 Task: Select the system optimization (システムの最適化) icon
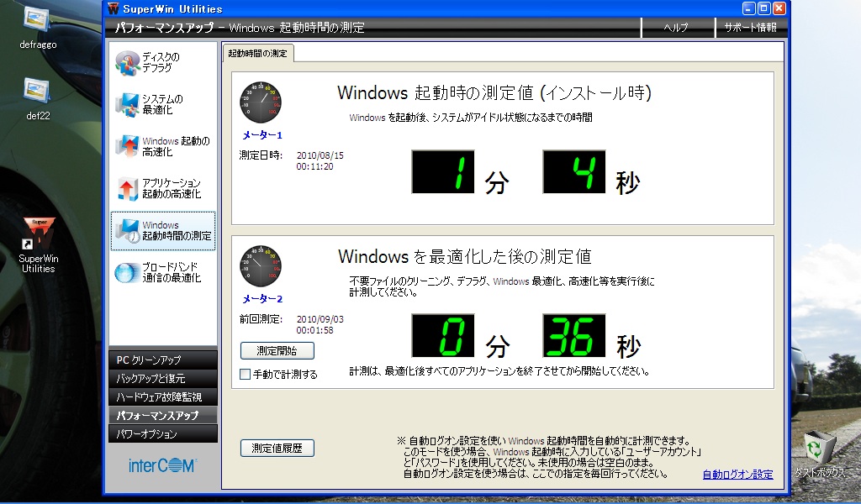[128, 105]
